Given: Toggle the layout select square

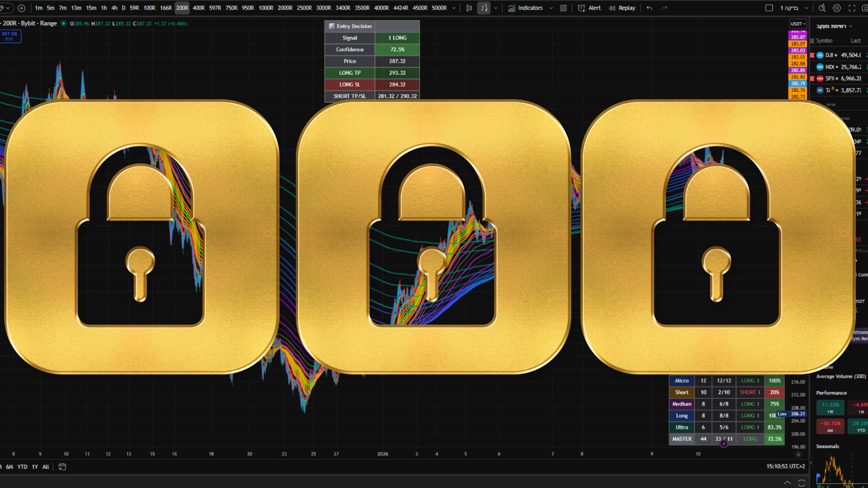Looking at the screenshot, I should 769,8.
